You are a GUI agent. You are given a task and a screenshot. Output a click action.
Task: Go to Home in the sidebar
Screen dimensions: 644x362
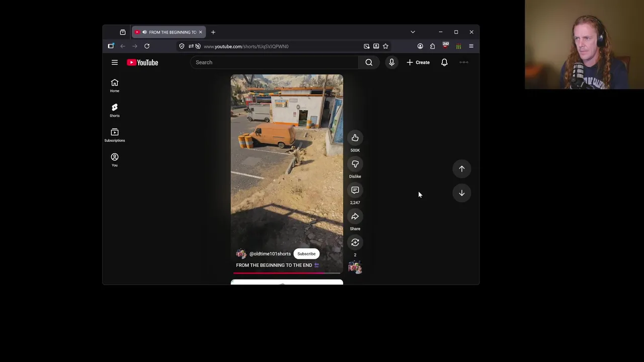tap(115, 85)
